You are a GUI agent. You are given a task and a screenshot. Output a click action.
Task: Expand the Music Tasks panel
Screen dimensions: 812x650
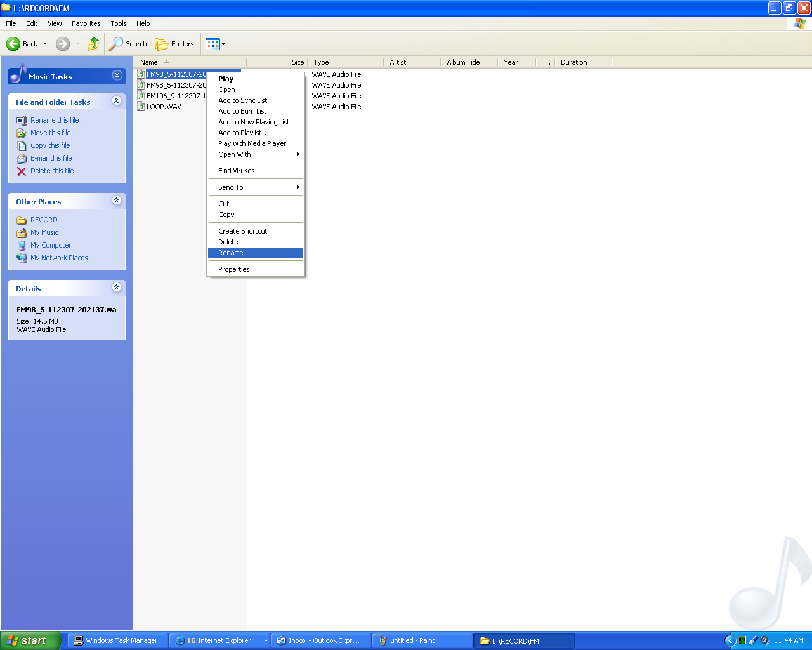click(117, 76)
